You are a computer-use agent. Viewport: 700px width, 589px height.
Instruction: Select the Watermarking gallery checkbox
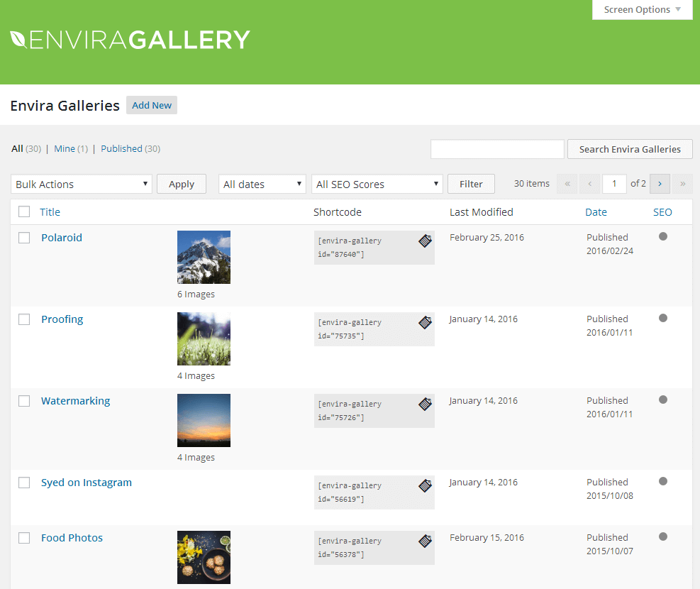tap(24, 401)
